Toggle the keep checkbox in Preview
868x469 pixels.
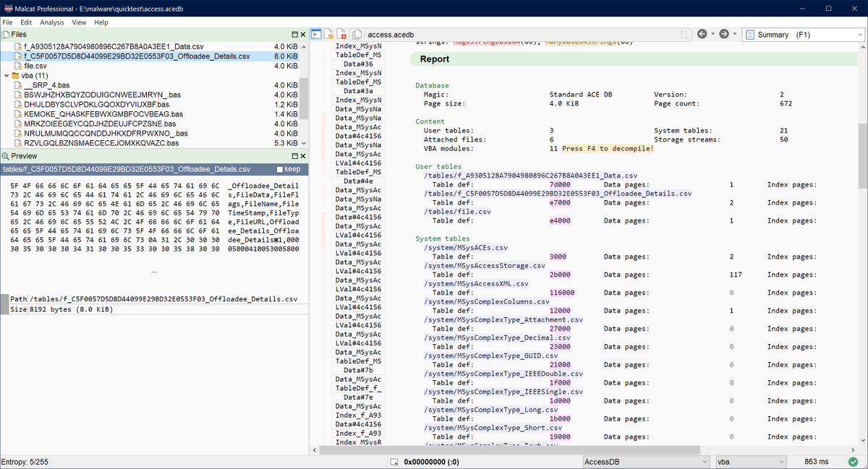280,169
